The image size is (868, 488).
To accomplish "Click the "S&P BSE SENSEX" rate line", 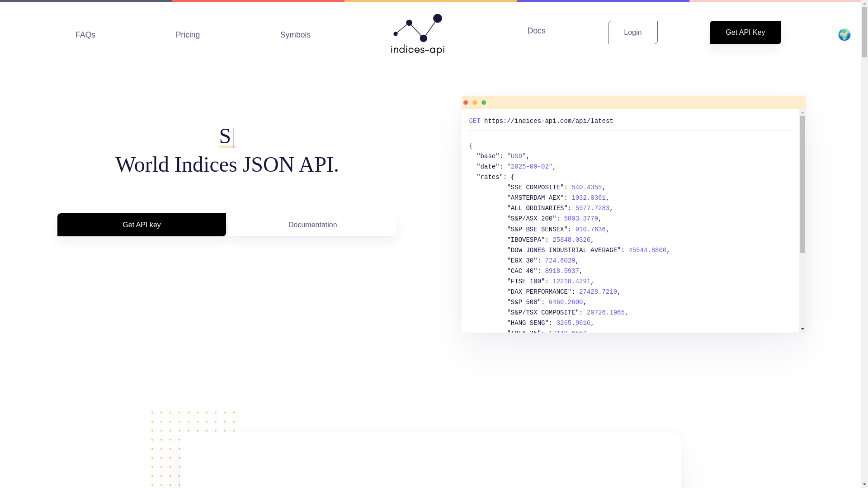I will click(x=558, y=230).
